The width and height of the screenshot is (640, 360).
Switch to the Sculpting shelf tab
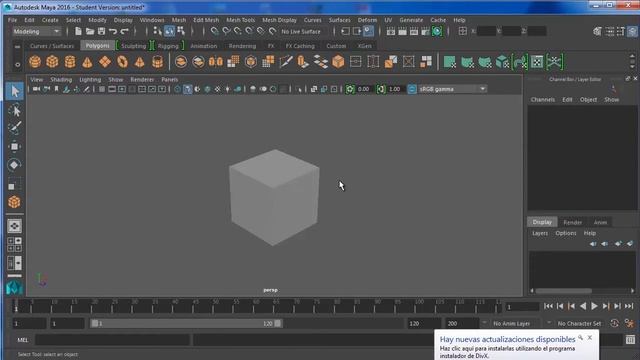click(x=133, y=46)
